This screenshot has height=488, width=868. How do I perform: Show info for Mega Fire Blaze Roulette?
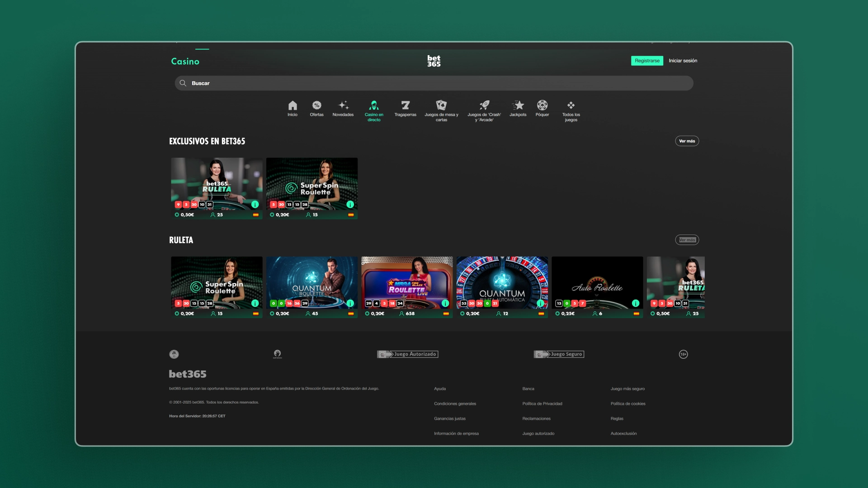tap(445, 303)
